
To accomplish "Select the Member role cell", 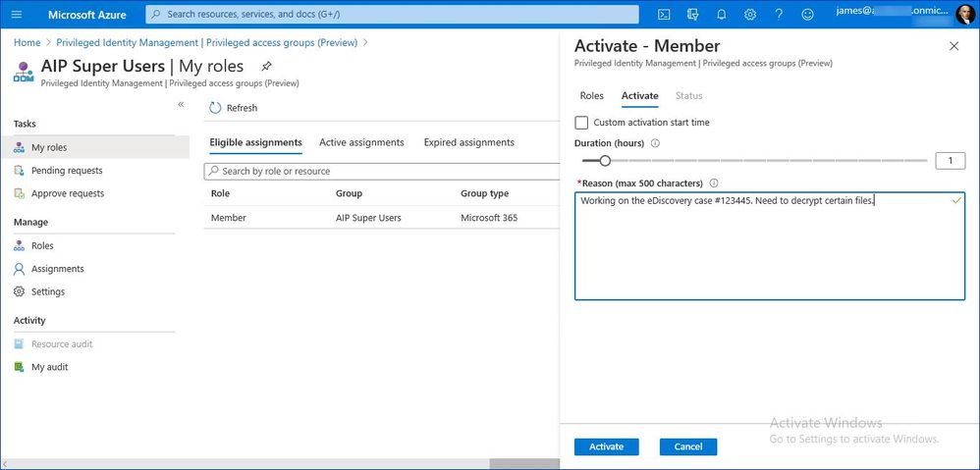I will (x=229, y=218).
